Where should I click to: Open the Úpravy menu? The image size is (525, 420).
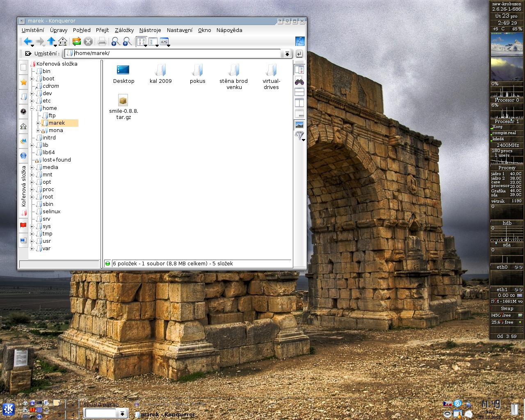coord(59,30)
